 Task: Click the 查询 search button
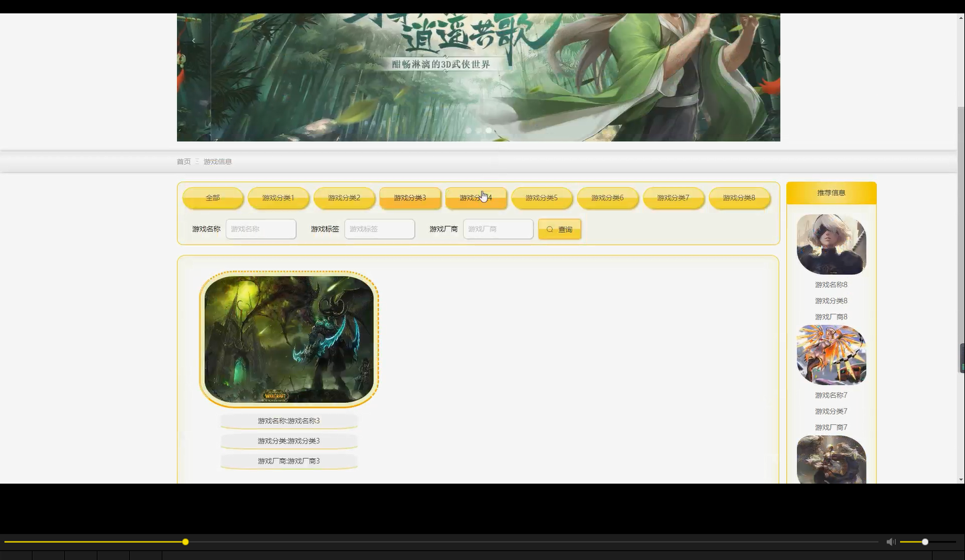[560, 229]
